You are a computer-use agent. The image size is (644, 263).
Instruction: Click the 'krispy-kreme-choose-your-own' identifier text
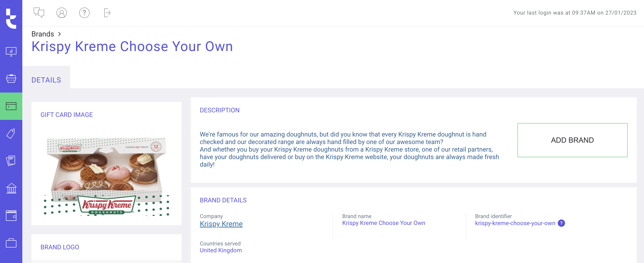pyautogui.click(x=515, y=223)
